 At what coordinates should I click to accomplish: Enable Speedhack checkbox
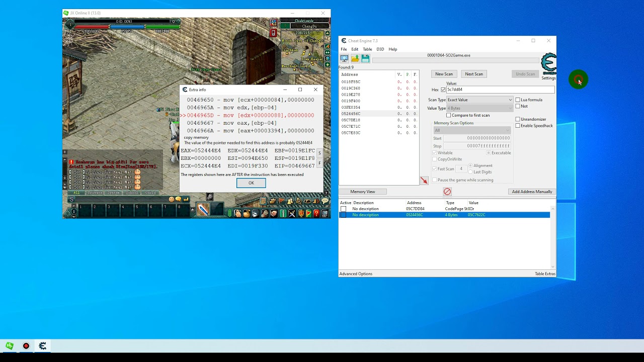(x=518, y=126)
